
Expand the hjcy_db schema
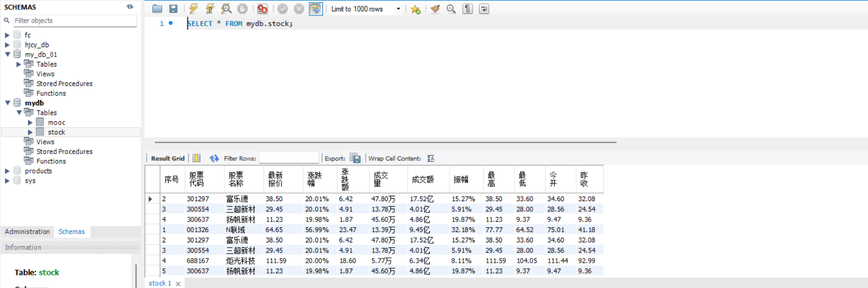coord(7,45)
